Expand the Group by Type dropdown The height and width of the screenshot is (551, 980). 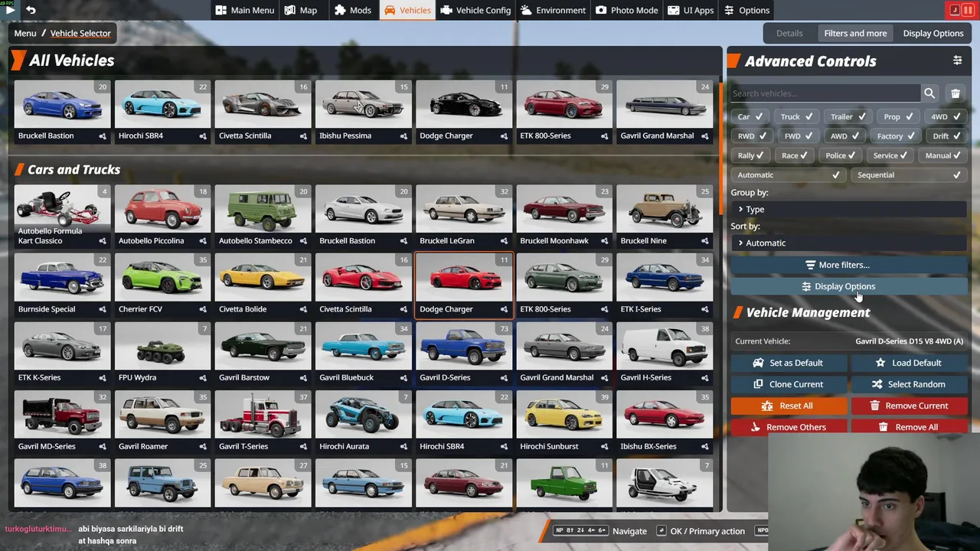(x=848, y=209)
